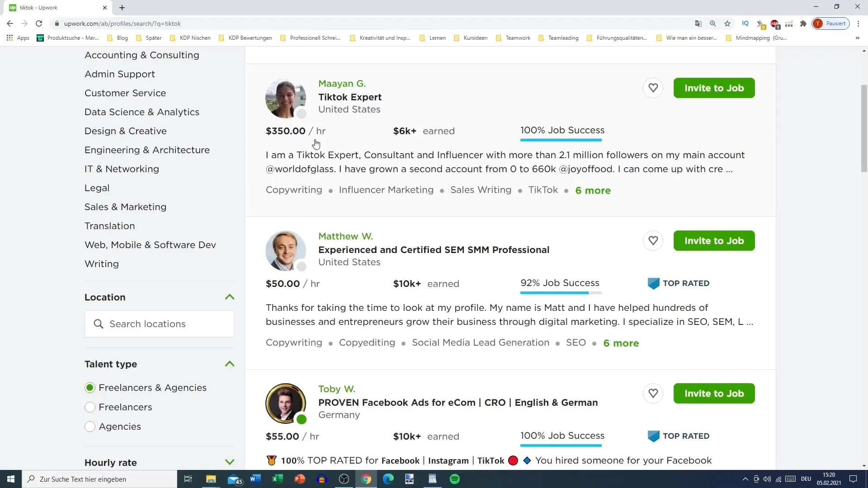Open the KDP Nischen bookmark folder

point(190,38)
